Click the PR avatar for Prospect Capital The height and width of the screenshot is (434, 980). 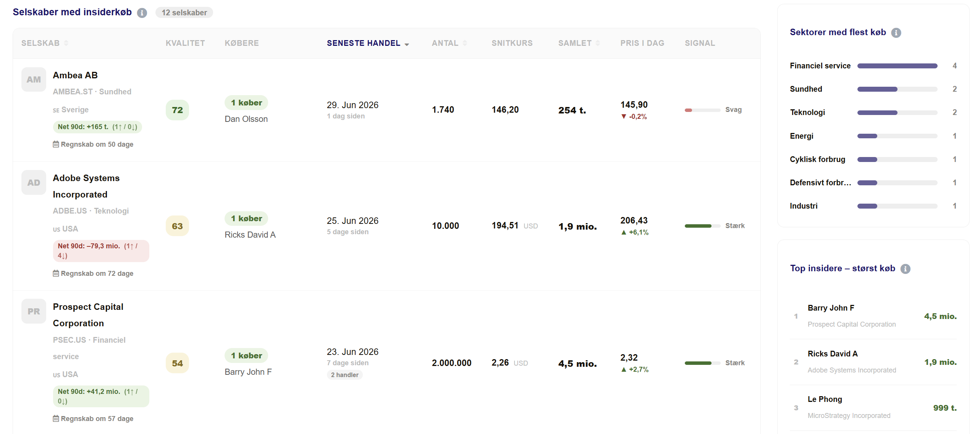34,311
